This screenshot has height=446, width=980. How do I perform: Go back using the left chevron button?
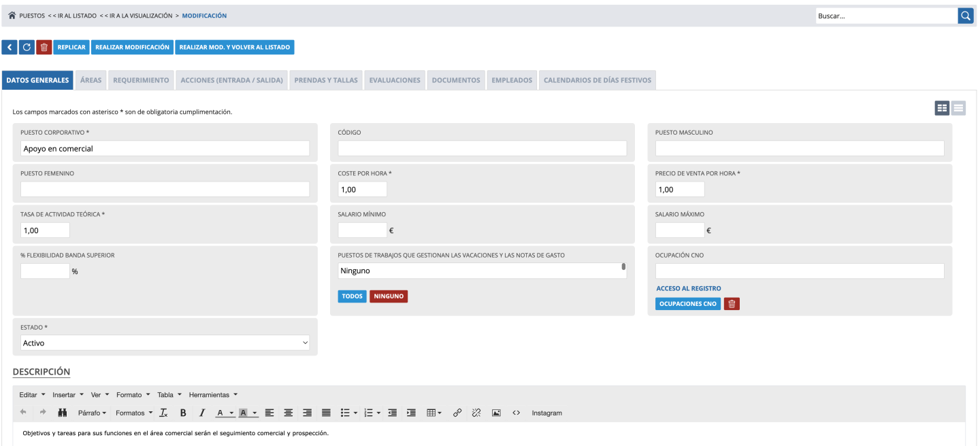[x=10, y=47]
